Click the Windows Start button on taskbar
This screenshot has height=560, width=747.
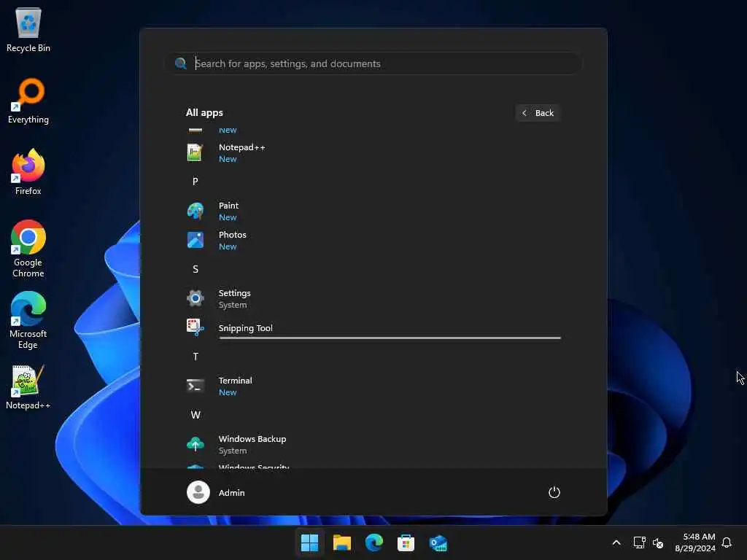coord(309,542)
